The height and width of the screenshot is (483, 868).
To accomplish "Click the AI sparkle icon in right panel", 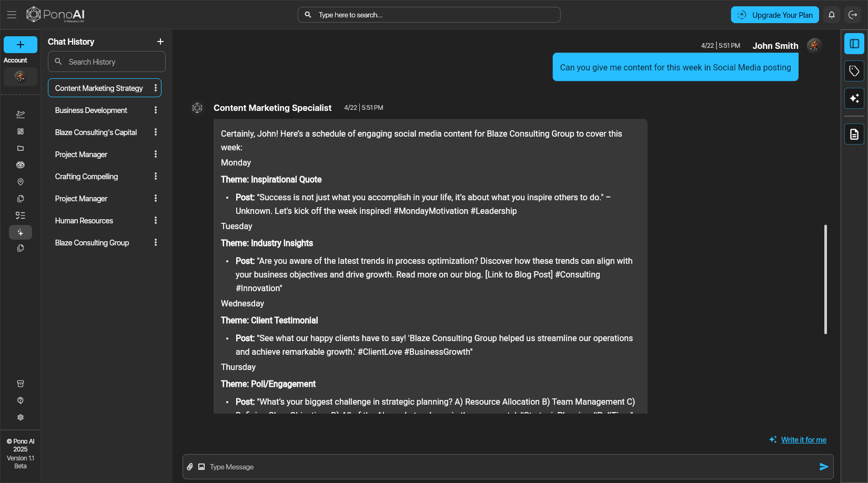I will [854, 98].
